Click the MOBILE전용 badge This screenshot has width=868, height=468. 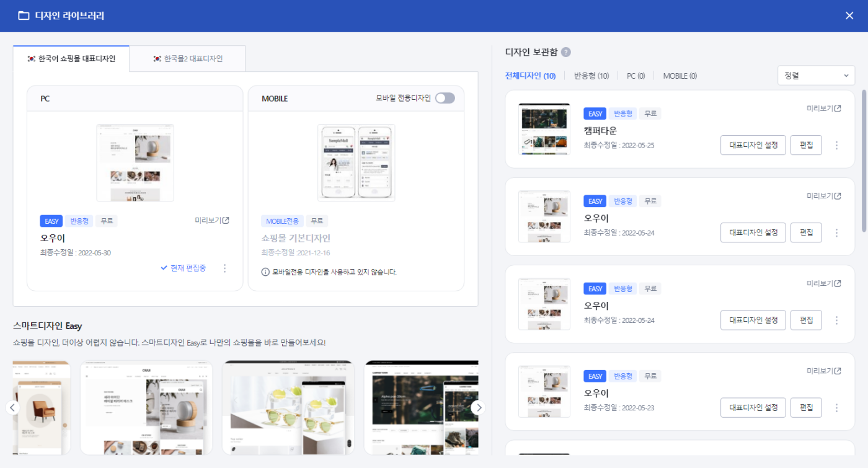282,221
